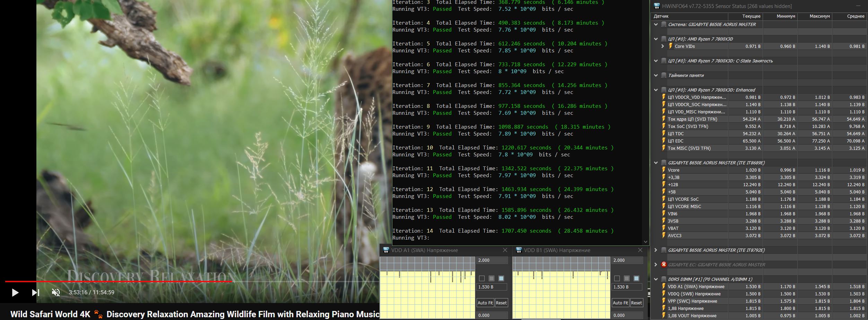The image size is (868, 320).
Task: Collapse the Тайминги памяти group
Action: (656, 75)
